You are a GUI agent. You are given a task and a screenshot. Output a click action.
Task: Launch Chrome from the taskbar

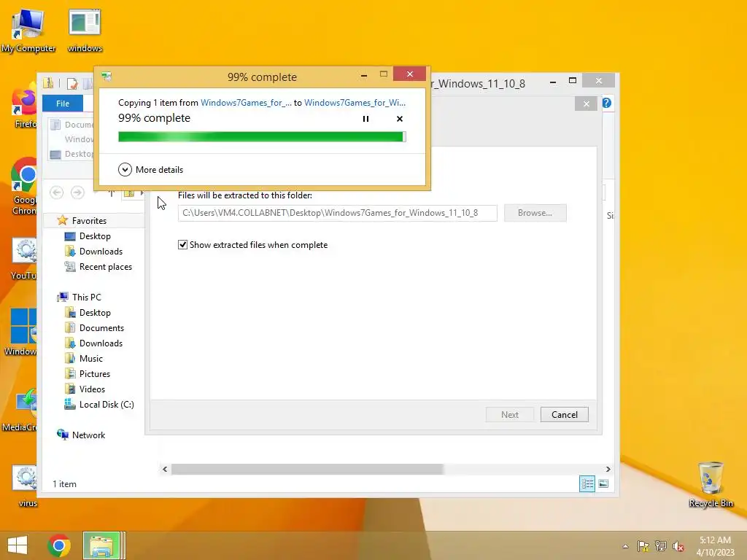59,545
